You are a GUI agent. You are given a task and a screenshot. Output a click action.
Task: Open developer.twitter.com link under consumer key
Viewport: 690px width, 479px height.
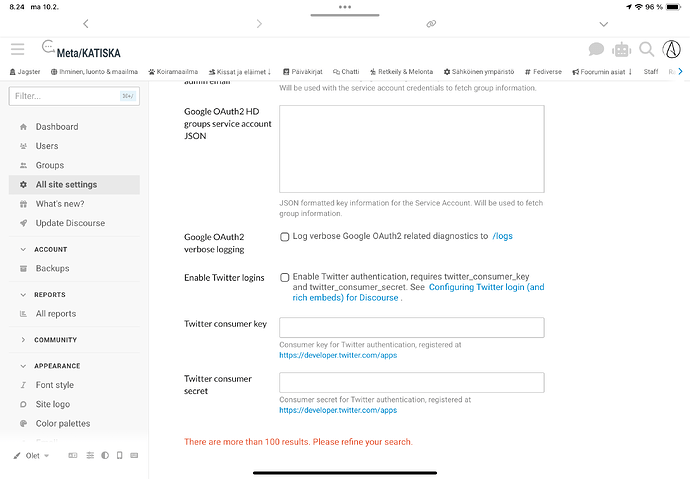pos(338,355)
